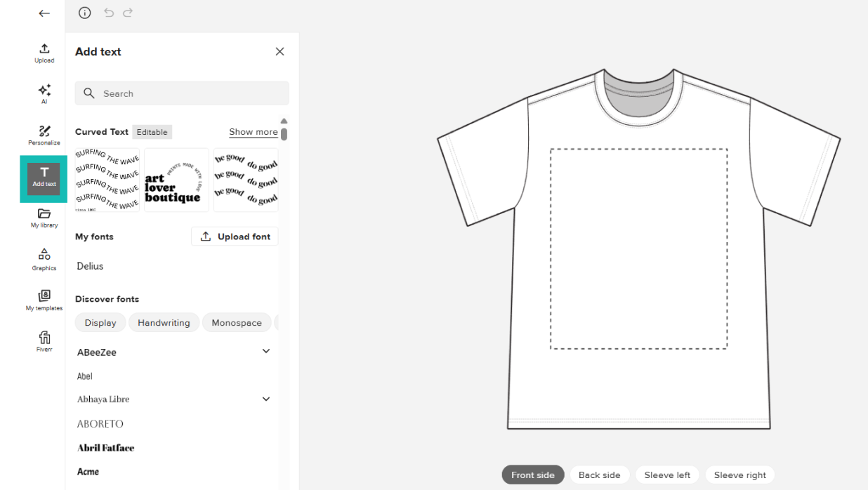Open the Graphics tool
868x490 pixels.
coord(44,259)
